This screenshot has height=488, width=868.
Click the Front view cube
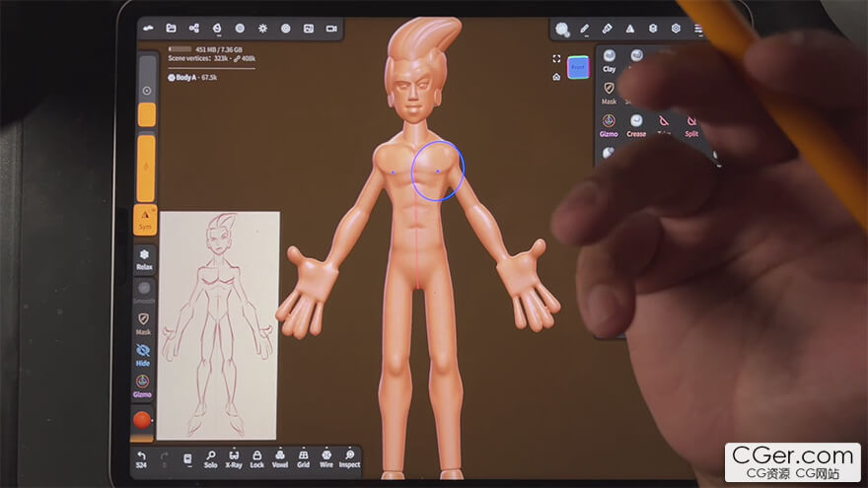coord(578,67)
